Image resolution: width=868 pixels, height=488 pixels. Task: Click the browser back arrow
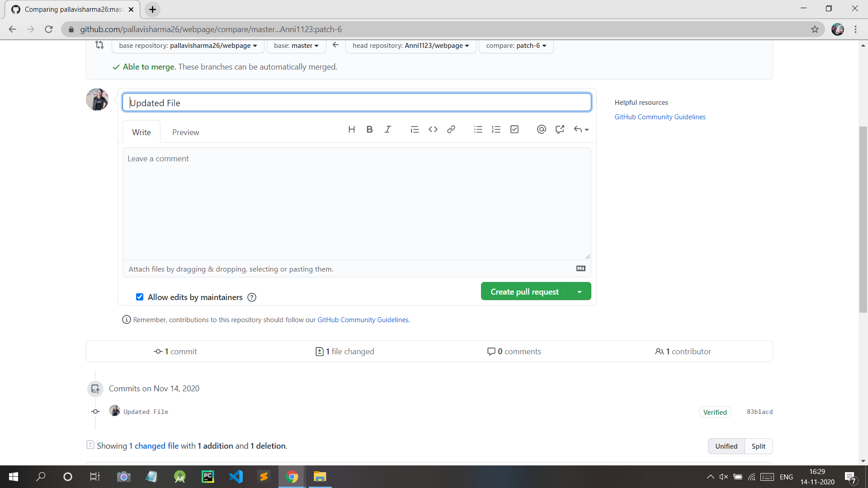[12, 29]
